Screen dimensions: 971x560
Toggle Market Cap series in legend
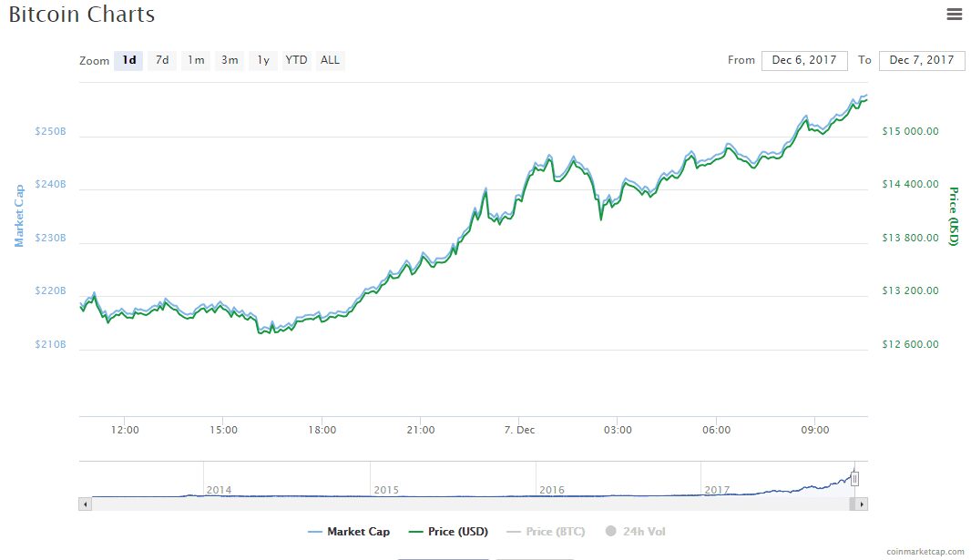pyautogui.click(x=349, y=532)
